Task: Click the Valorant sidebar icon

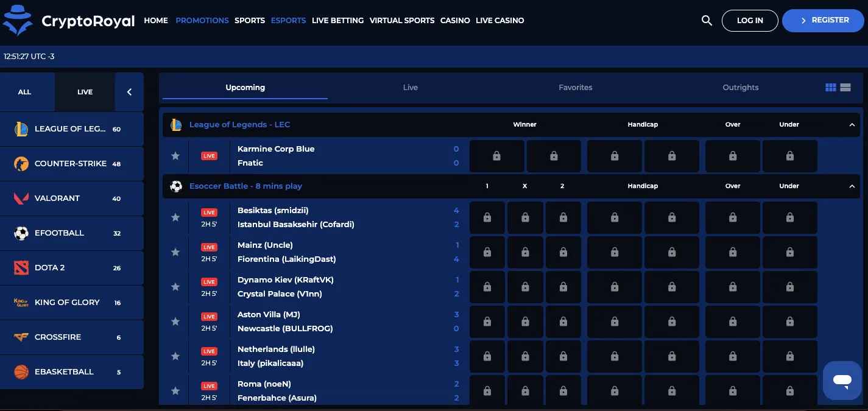Action: coord(21,198)
